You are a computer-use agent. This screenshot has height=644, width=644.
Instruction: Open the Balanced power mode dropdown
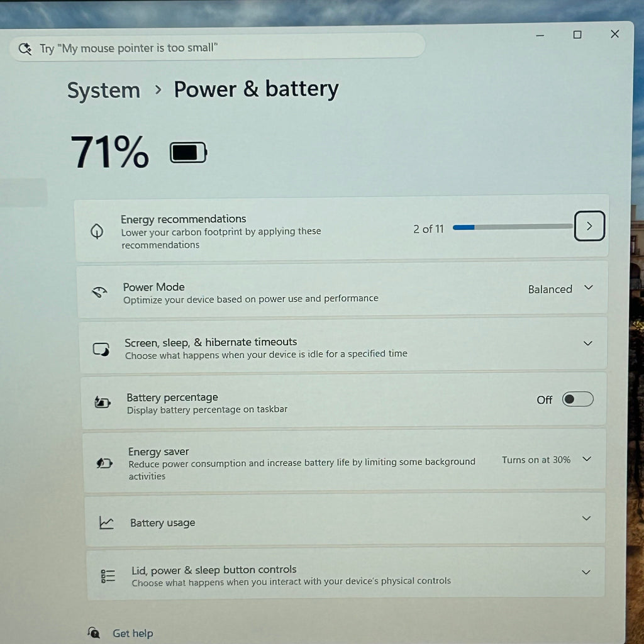click(560, 289)
